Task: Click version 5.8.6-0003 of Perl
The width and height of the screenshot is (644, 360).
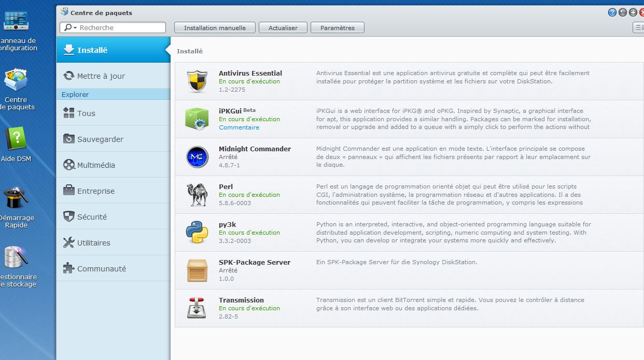Action: click(x=234, y=203)
